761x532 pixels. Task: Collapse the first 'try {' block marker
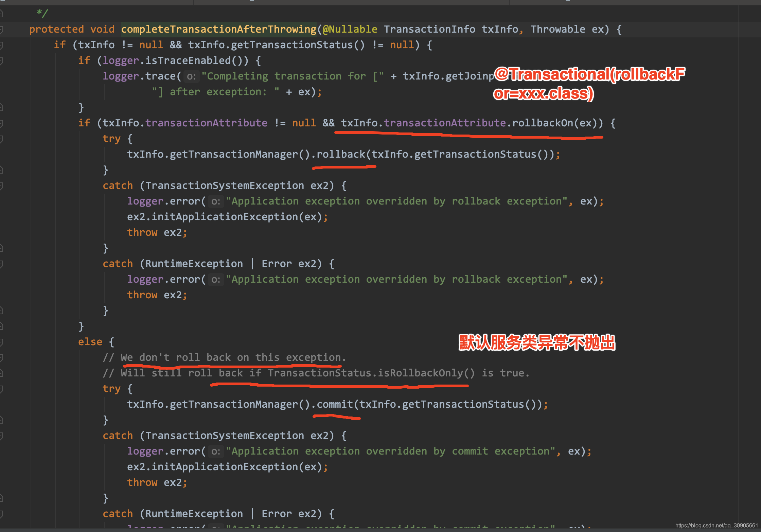(x=1, y=139)
